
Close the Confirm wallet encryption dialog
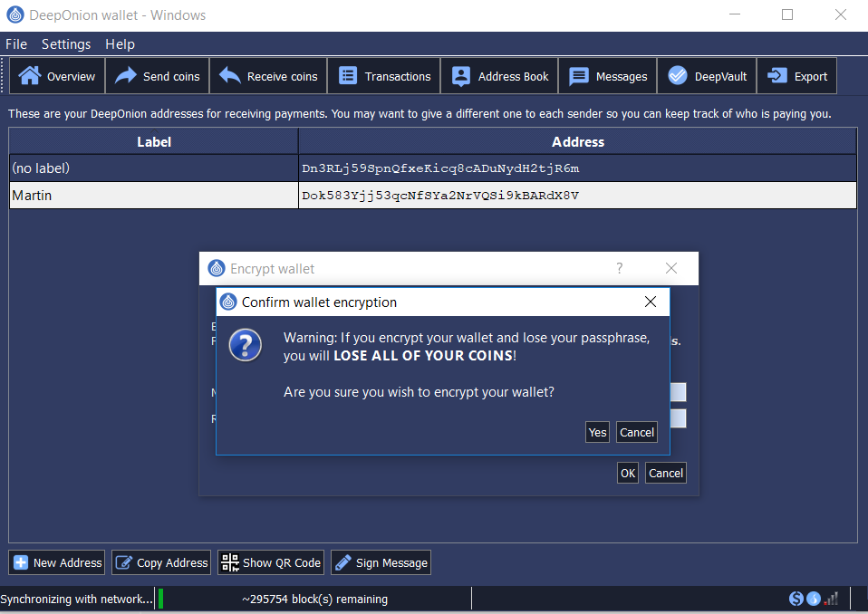pyautogui.click(x=651, y=302)
